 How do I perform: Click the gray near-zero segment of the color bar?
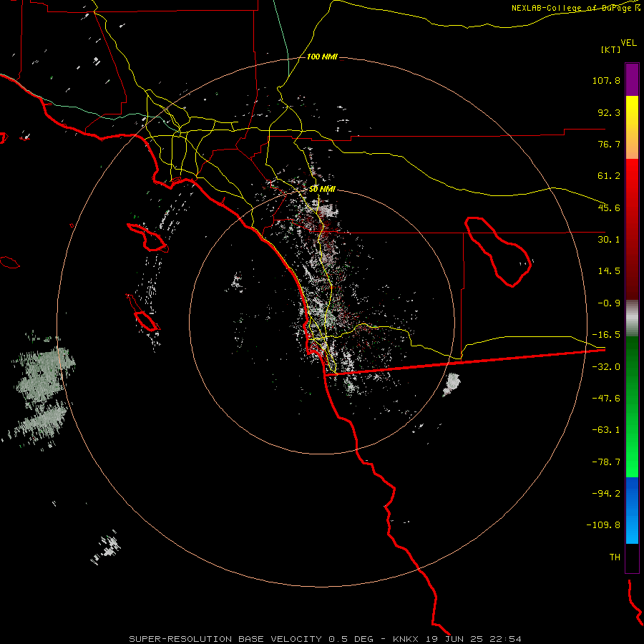pos(632,318)
